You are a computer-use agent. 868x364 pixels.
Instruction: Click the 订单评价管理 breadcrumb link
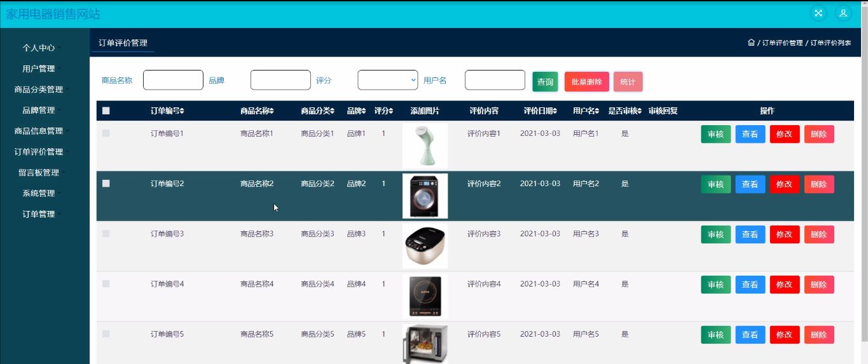pos(782,43)
